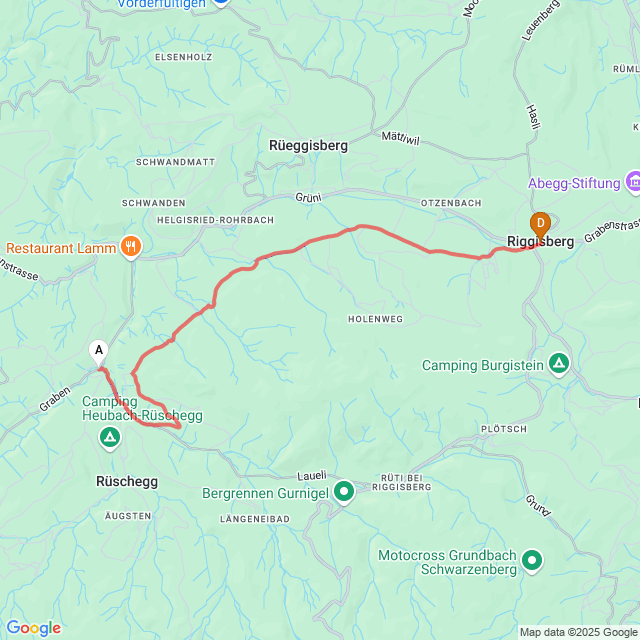
Task: Select the Motocross Grundbach Schwarzenberg text label
Action: pos(448,562)
